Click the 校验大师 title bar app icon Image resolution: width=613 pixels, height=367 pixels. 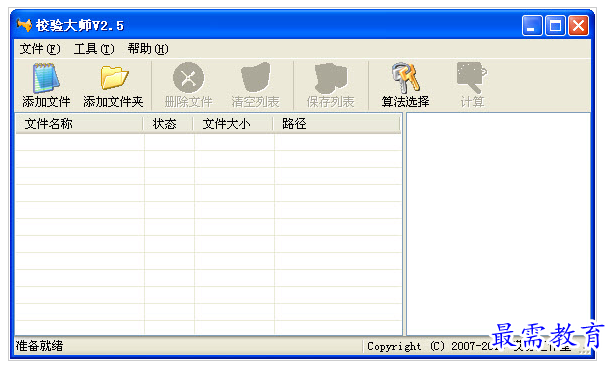click(x=24, y=25)
